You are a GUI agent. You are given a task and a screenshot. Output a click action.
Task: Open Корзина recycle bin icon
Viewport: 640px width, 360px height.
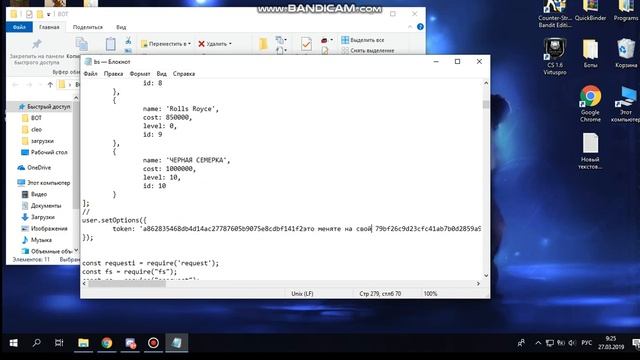(x=626, y=53)
